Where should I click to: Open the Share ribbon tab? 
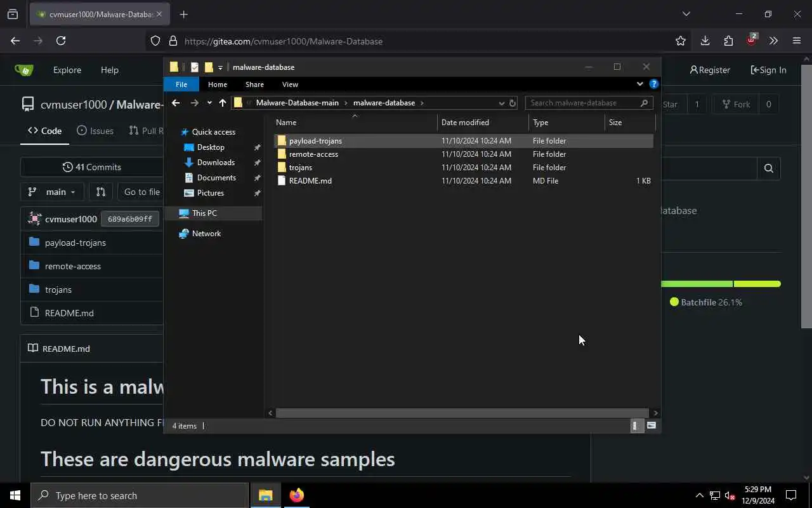coord(254,84)
